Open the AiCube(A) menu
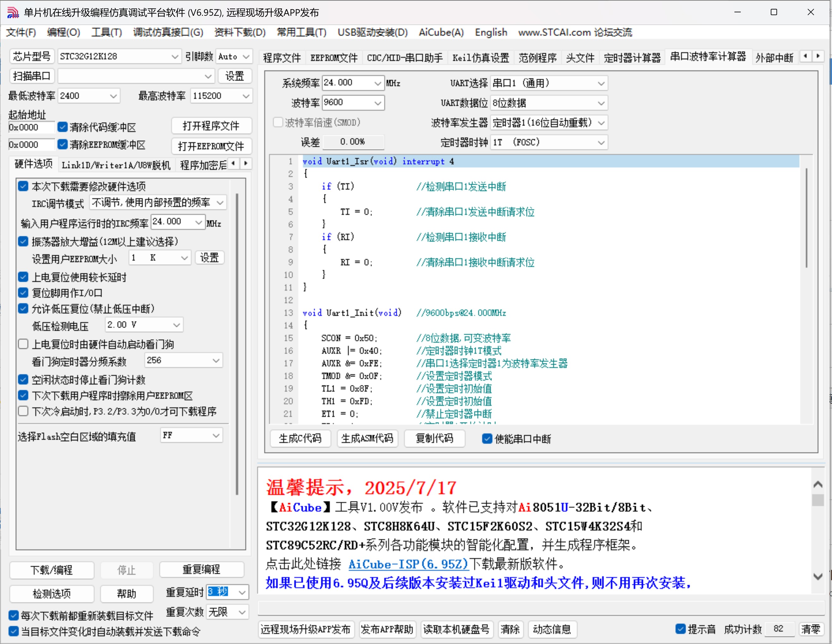Screen dimensions: 832x644 pyautogui.click(x=441, y=33)
